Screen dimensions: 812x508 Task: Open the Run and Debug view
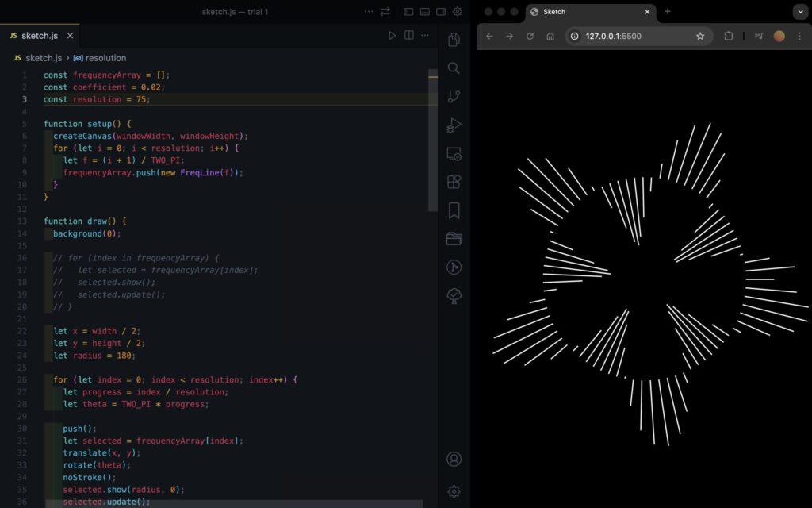click(454, 125)
